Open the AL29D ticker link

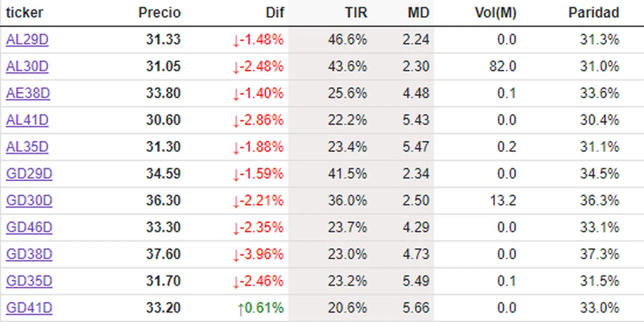pyautogui.click(x=27, y=40)
